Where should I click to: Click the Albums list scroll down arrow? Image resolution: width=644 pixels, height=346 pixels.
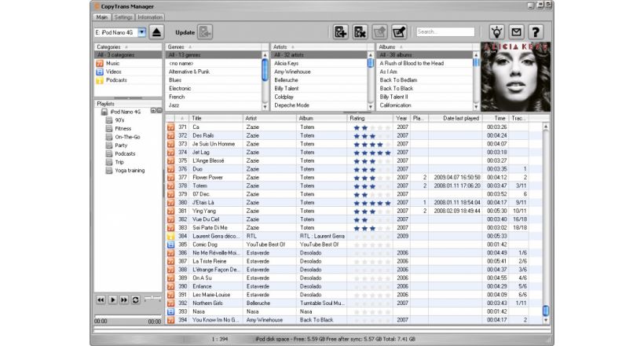point(476,107)
